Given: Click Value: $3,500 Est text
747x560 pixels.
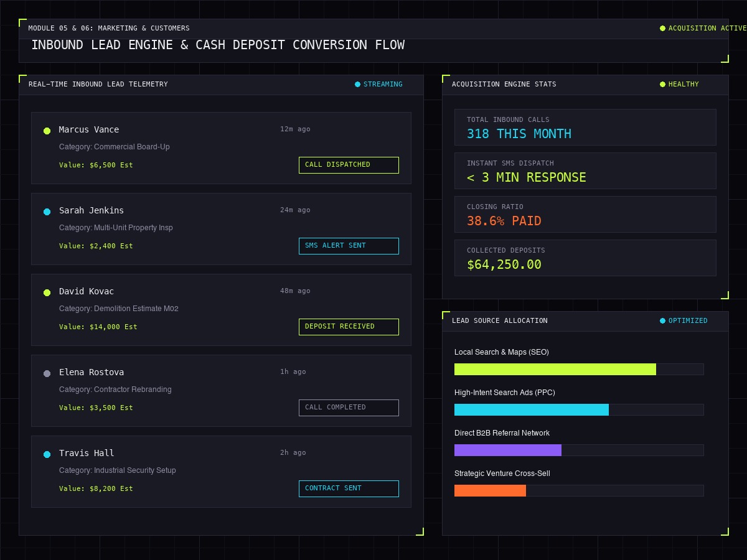Looking at the screenshot, I should pos(96,408).
